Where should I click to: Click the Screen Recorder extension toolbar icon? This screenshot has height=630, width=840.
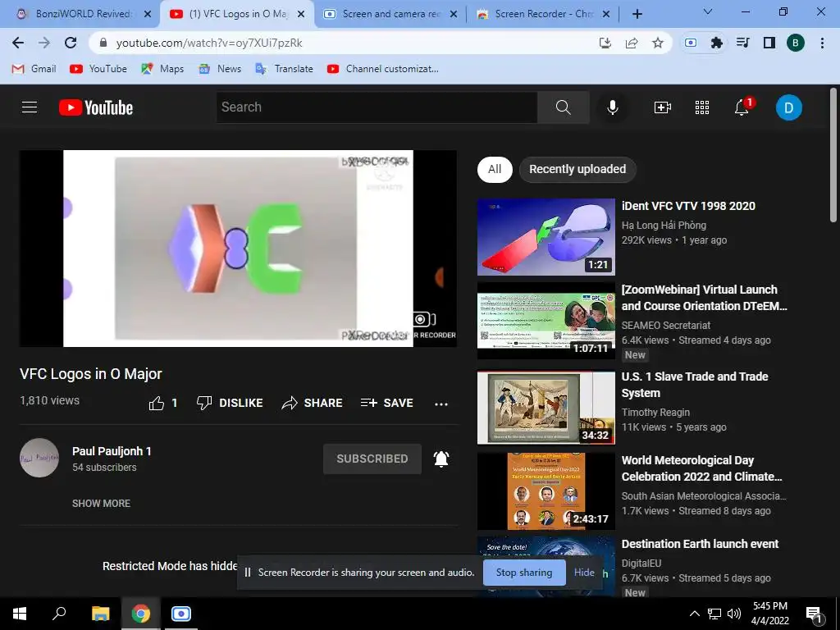coord(691,43)
